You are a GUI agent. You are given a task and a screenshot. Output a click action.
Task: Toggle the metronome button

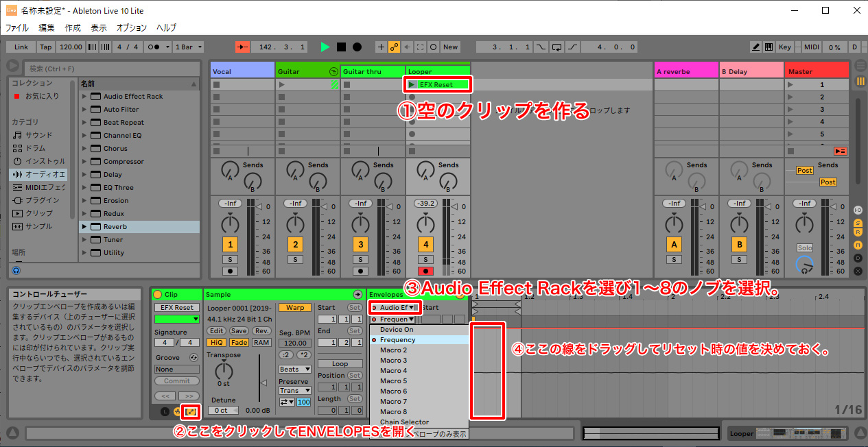153,47
